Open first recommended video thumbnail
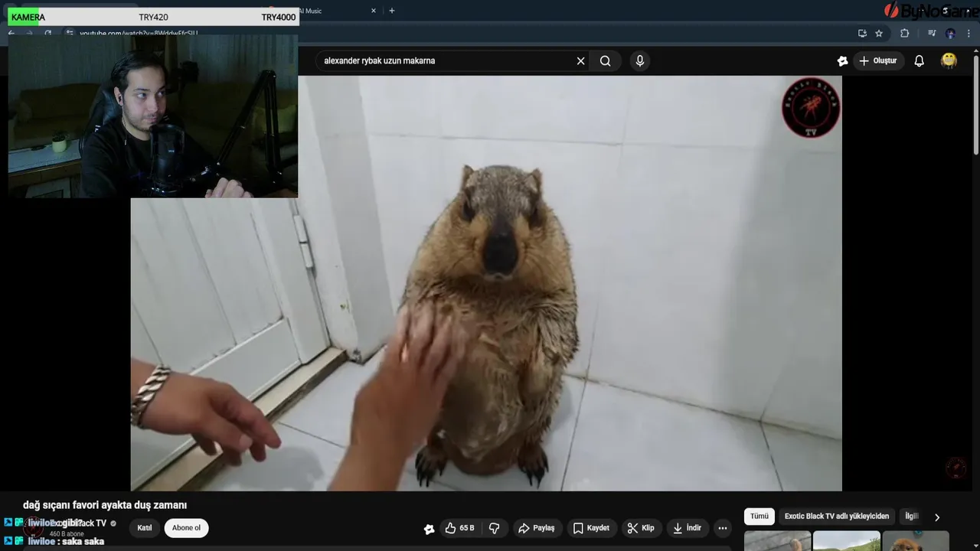Image resolution: width=980 pixels, height=551 pixels. point(777,541)
